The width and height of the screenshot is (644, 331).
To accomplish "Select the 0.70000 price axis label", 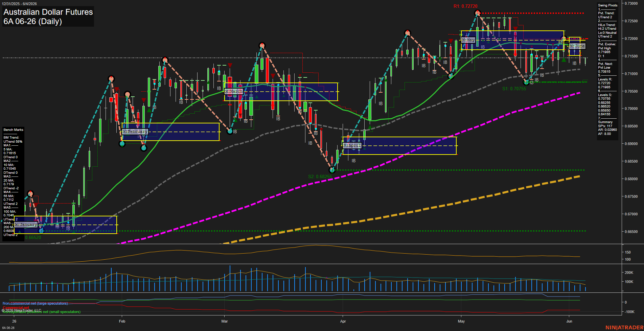I will point(631,109).
